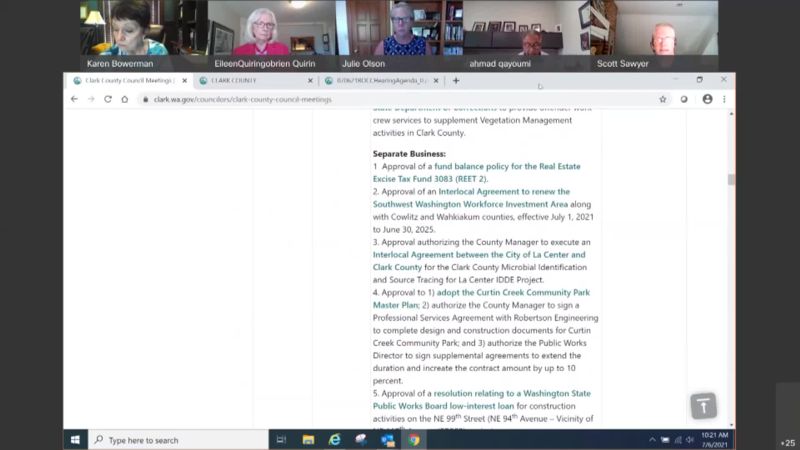Image resolution: width=800 pixels, height=450 pixels.
Task: Open File Explorer from the taskbar
Action: coord(308,439)
